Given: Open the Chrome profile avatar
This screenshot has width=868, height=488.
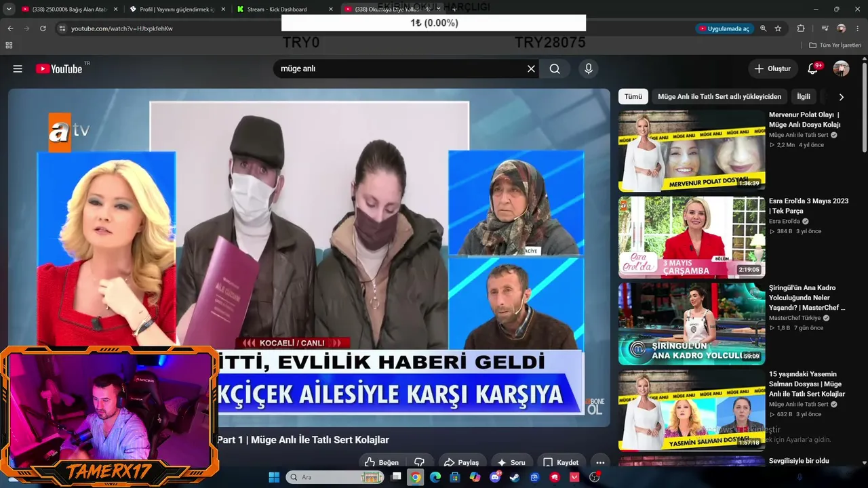Looking at the screenshot, I should [841, 28].
